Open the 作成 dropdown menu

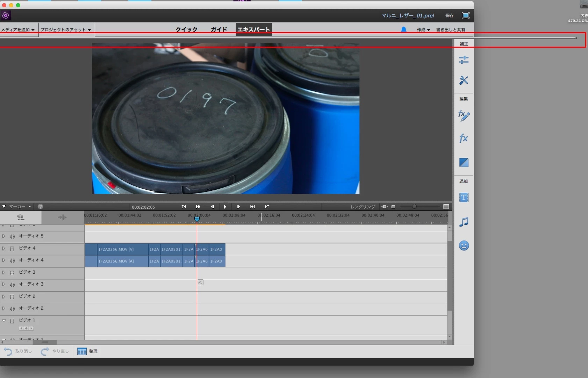(423, 30)
